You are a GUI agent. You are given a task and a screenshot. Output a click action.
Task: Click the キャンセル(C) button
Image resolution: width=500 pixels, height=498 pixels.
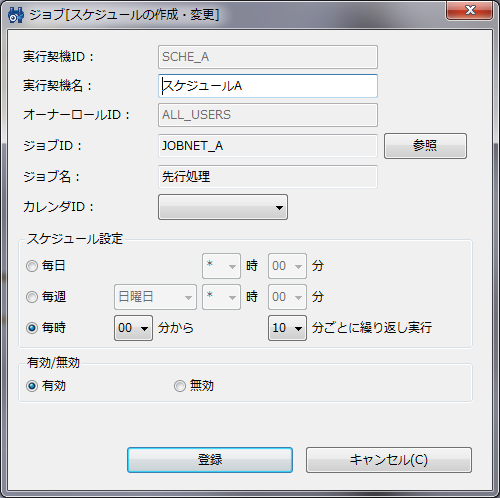coord(389,460)
